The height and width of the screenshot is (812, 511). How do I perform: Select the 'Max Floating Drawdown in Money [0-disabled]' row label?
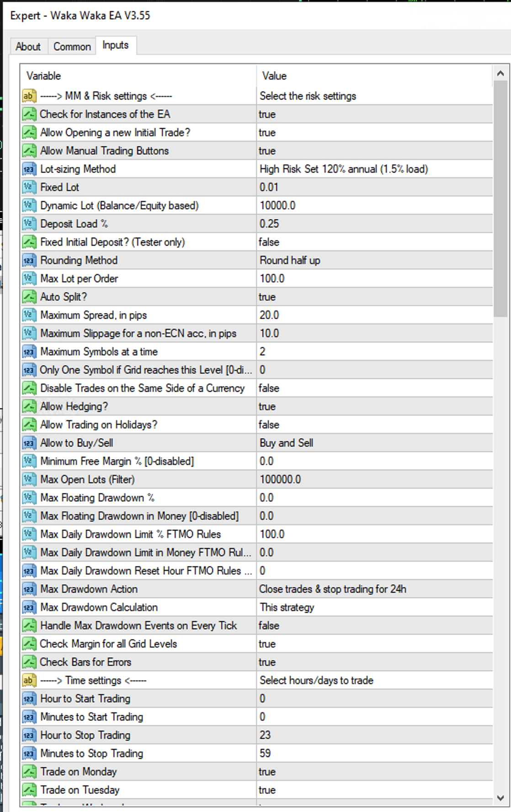139,516
